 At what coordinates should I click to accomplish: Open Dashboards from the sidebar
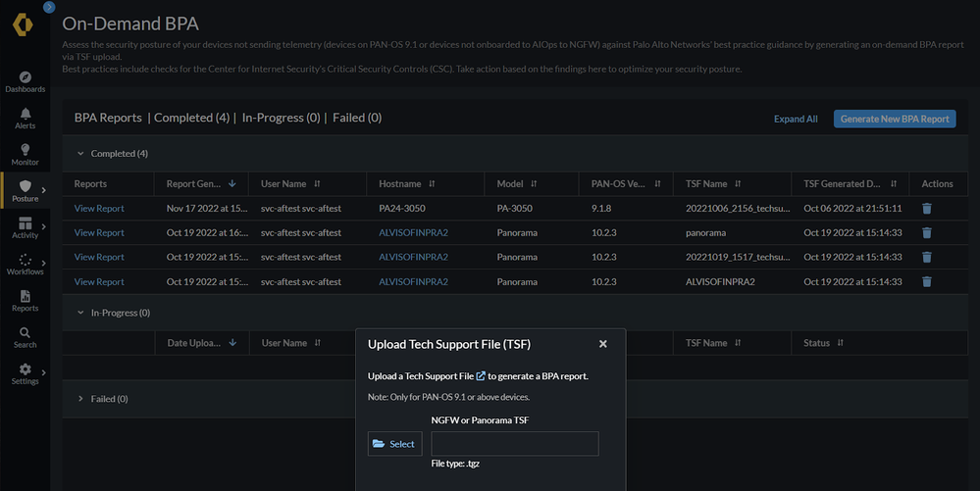point(25,81)
